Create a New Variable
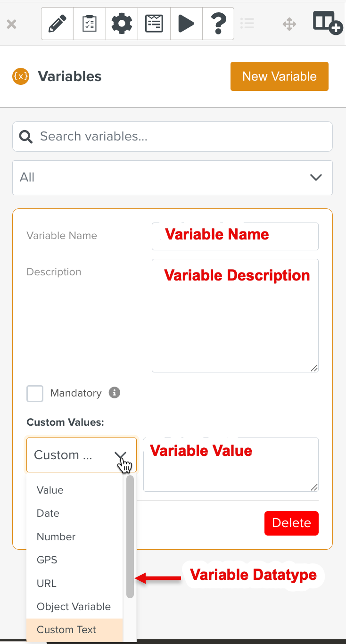 coord(279,76)
